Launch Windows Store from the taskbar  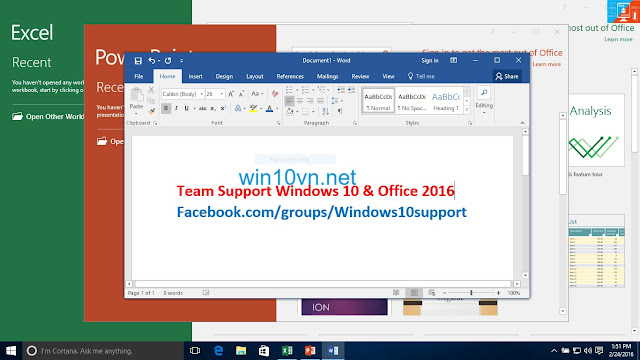coord(264,351)
